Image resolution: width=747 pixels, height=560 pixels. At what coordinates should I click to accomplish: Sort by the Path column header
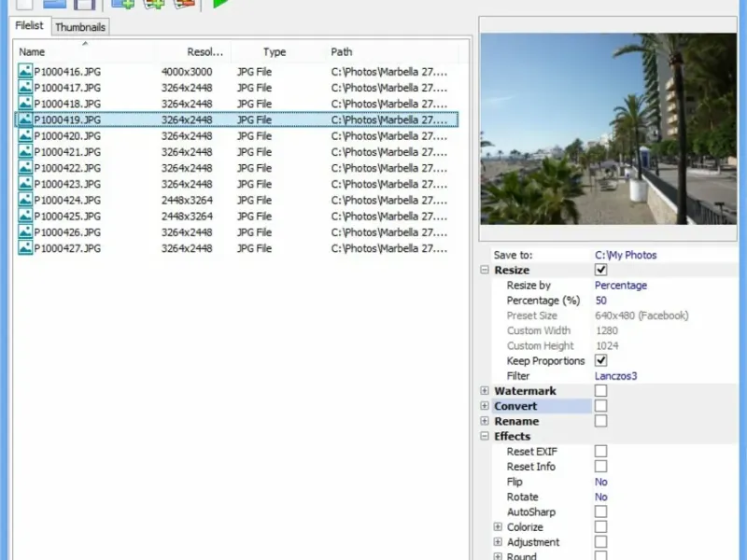coord(342,52)
